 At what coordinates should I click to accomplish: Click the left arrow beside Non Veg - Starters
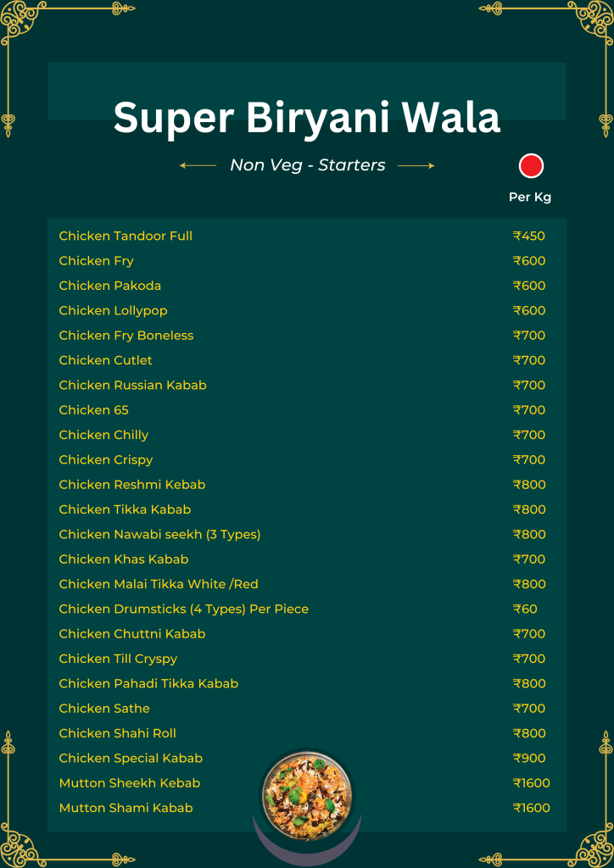[198, 166]
